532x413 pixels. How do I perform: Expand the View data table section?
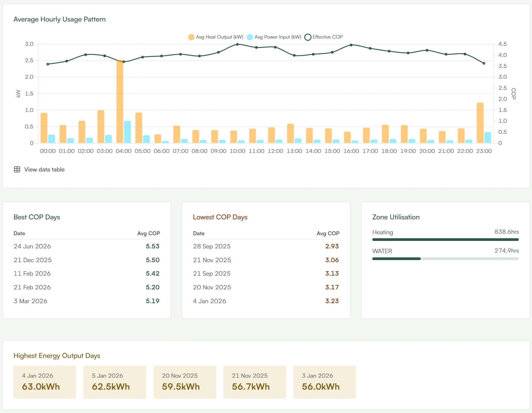click(39, 169)
